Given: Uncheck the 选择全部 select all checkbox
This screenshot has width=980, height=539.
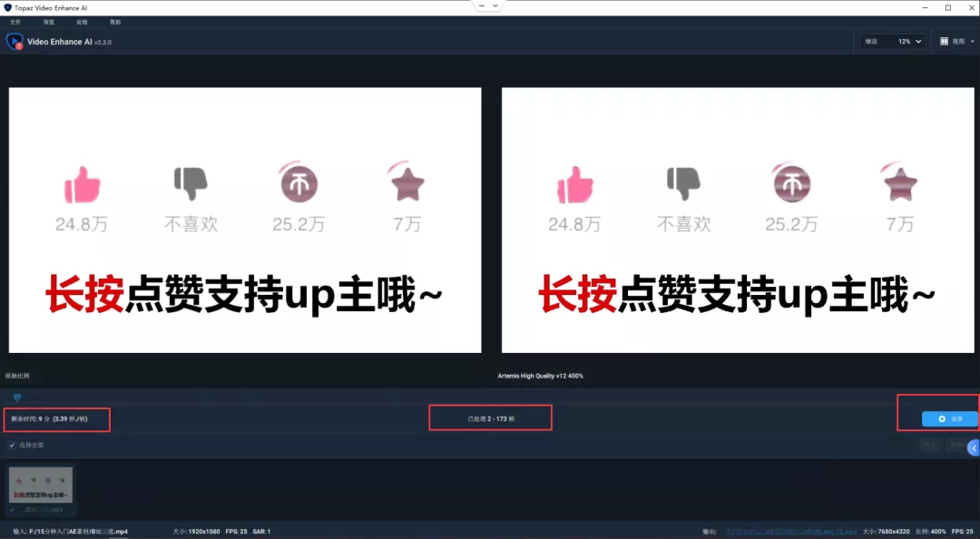Looking at the screenshot, I should (x=12, y=446).
